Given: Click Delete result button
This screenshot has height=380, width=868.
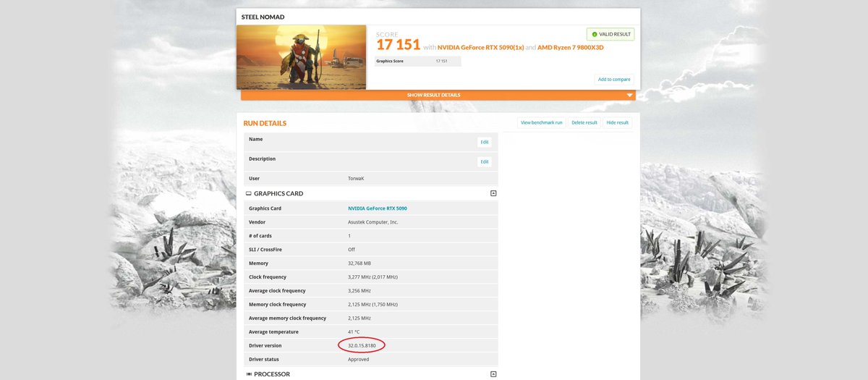Looking at the screenshot, I should (x=584, y=122).
